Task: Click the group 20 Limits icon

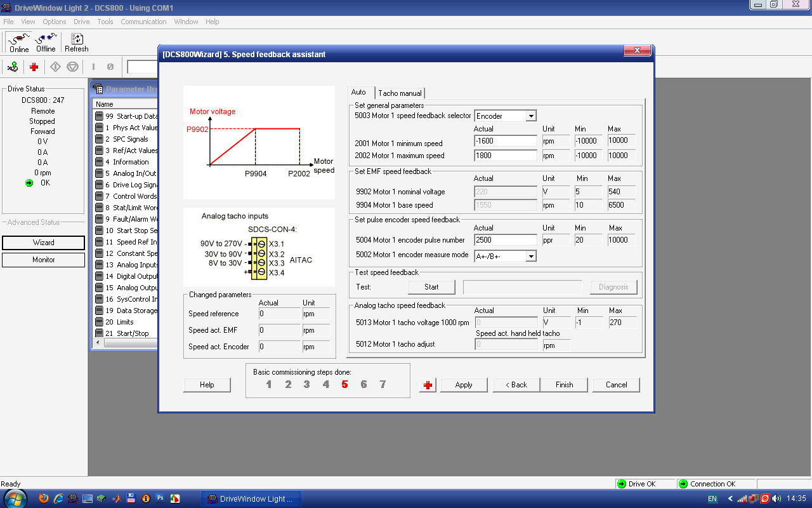Action: click(x=99, y=322)
